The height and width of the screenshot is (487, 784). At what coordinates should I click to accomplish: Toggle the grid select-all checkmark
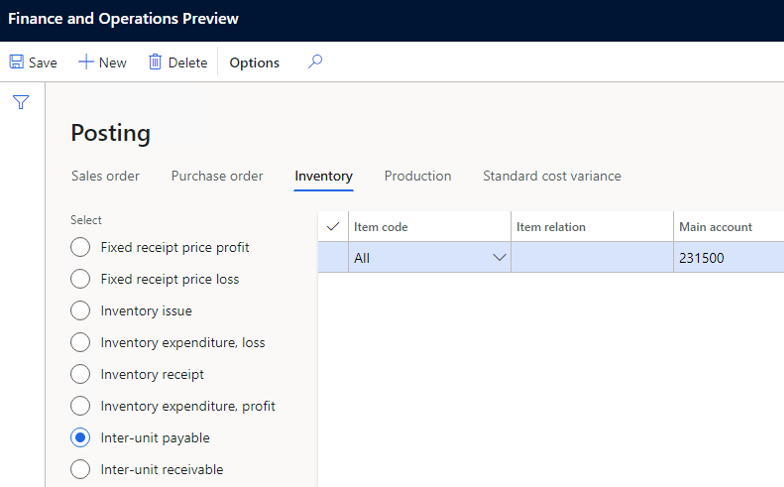333,227
